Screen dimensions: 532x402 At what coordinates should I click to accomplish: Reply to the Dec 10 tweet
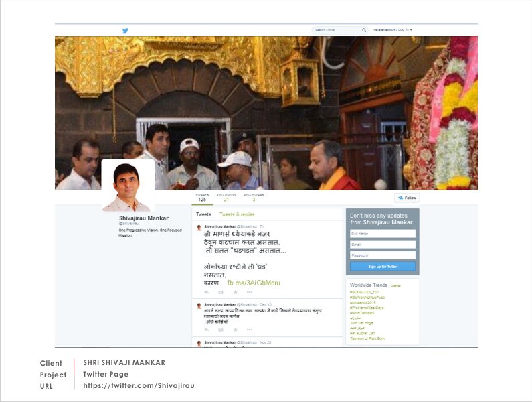[x=206, y=330]
